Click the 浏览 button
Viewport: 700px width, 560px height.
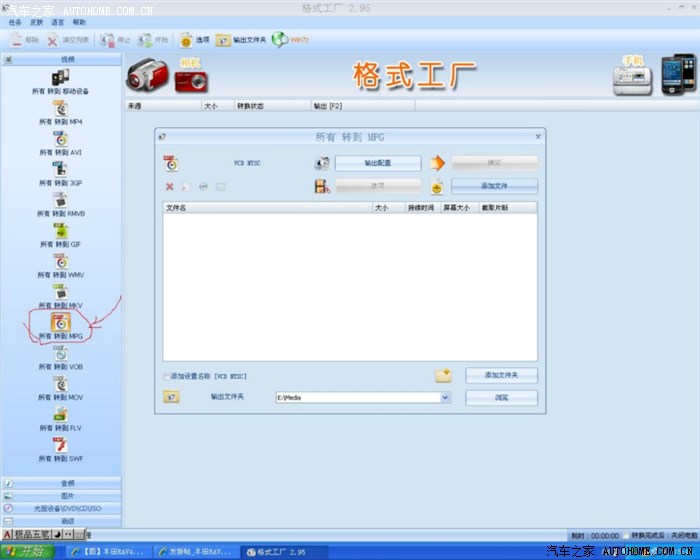[501, 397]
